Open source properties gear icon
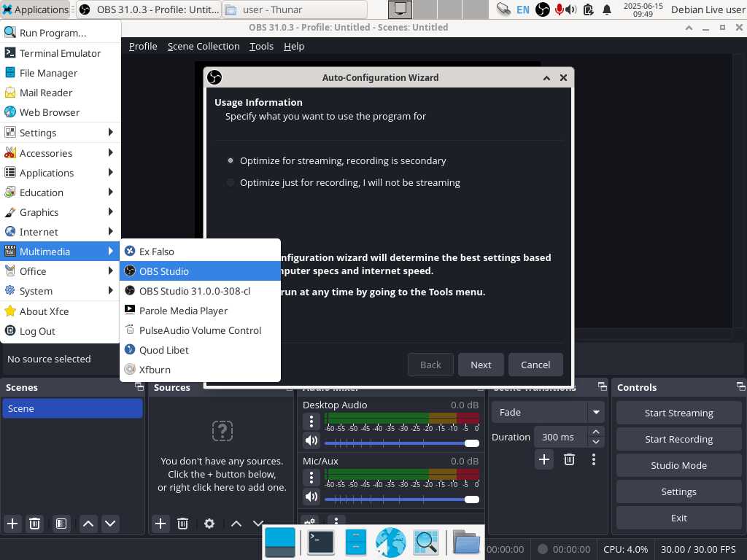747x560 pixels. [x=209, y=524]
